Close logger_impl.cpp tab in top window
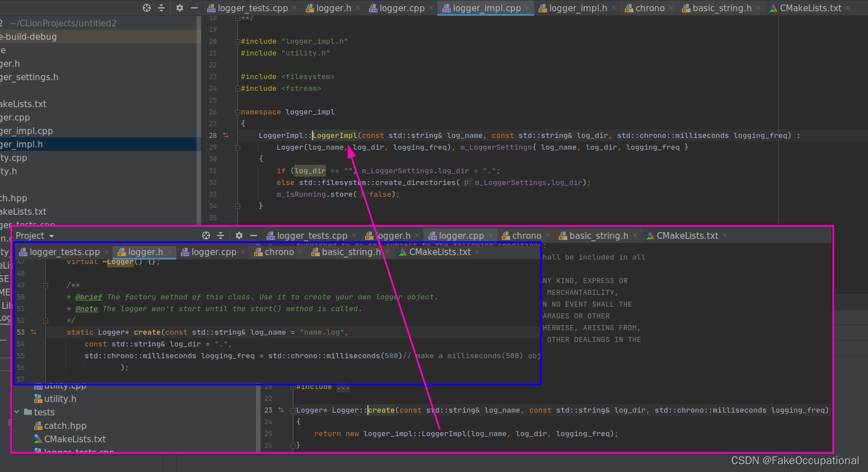Screen dimensions: 868x472 point(528,8)
